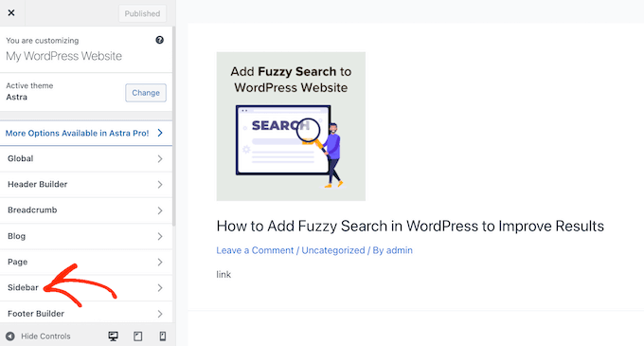Close the WordPress Customizer
The height and width of the screenshot is (346, 644).
(11, 13)
